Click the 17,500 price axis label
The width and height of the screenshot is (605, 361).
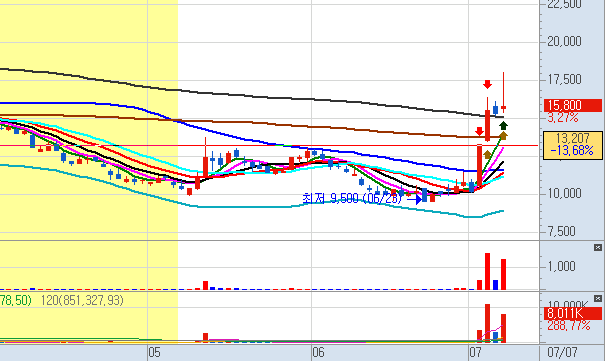[564, 79]
